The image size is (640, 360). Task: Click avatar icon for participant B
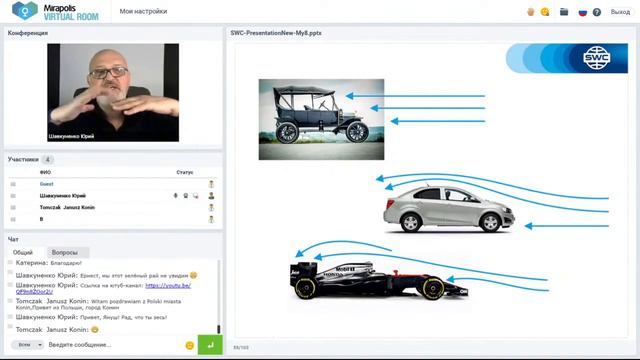pyautogui.click(x=211, y=219)
